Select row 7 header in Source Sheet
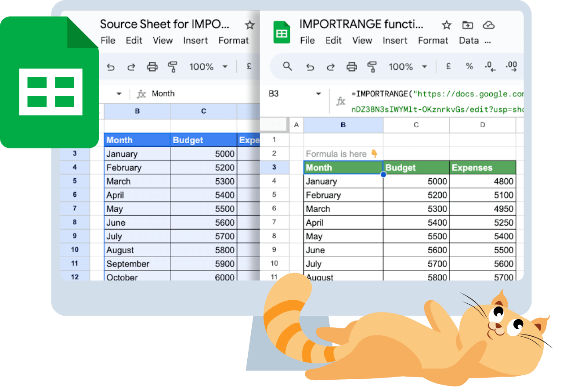 (75, 209)
